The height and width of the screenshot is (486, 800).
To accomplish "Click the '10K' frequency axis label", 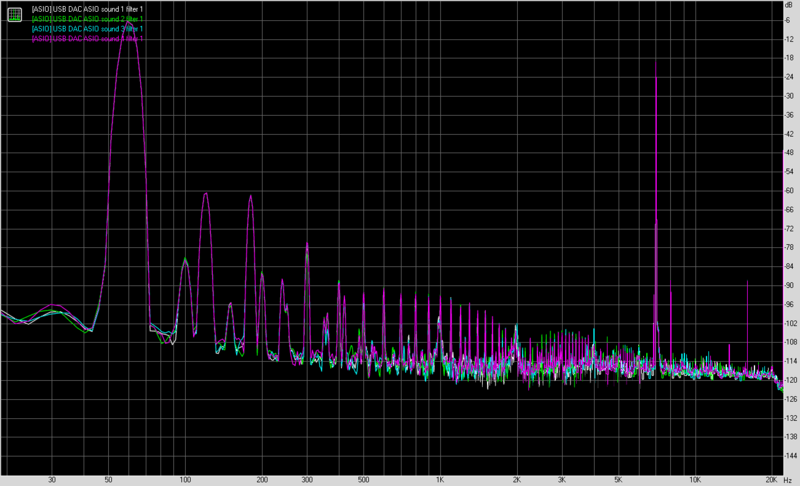I will pyautogui.click(x=695, y=480).
